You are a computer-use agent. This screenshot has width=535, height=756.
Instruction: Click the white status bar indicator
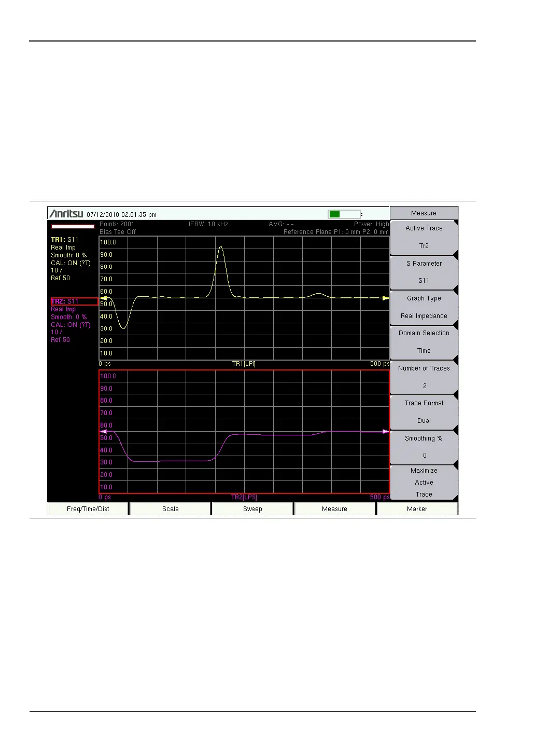[73, 227]
